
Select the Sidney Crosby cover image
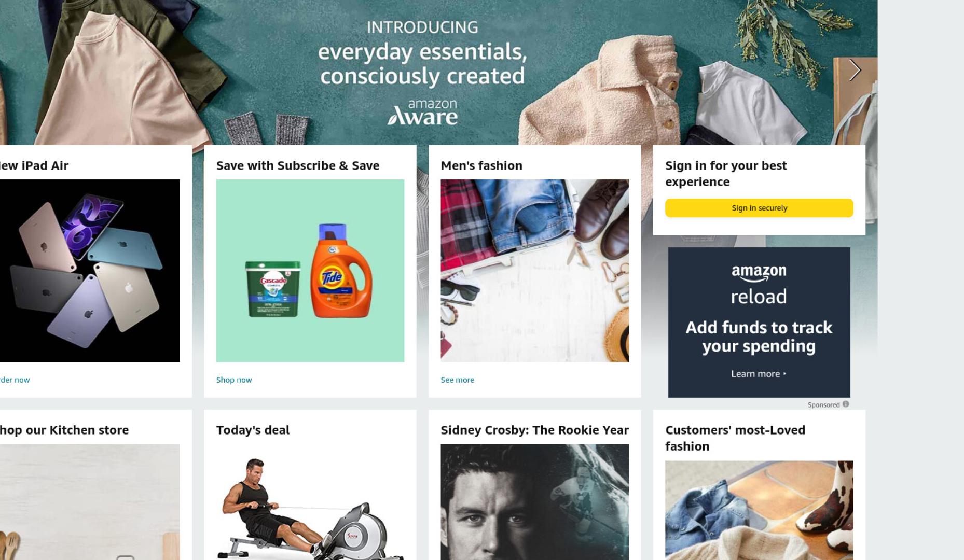coord(535,502)
